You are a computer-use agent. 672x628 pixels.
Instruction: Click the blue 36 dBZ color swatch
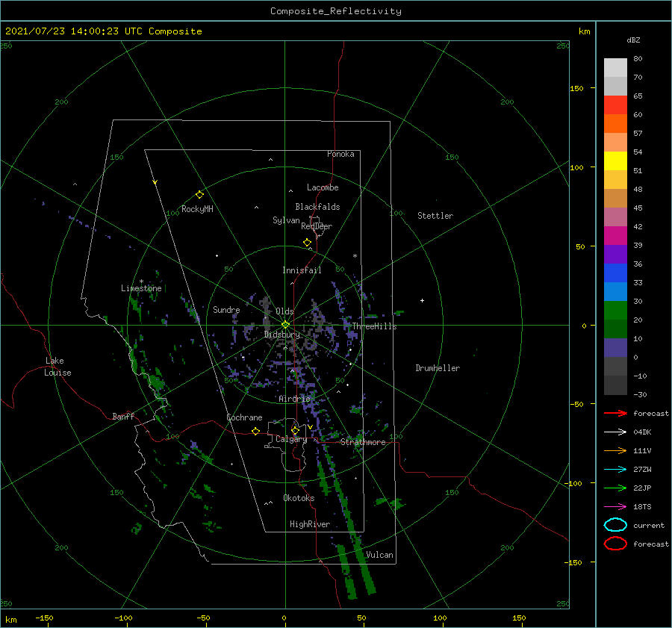615,273
